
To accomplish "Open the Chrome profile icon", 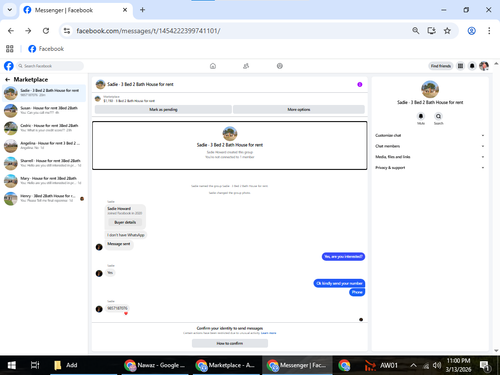I will [471, 31].
